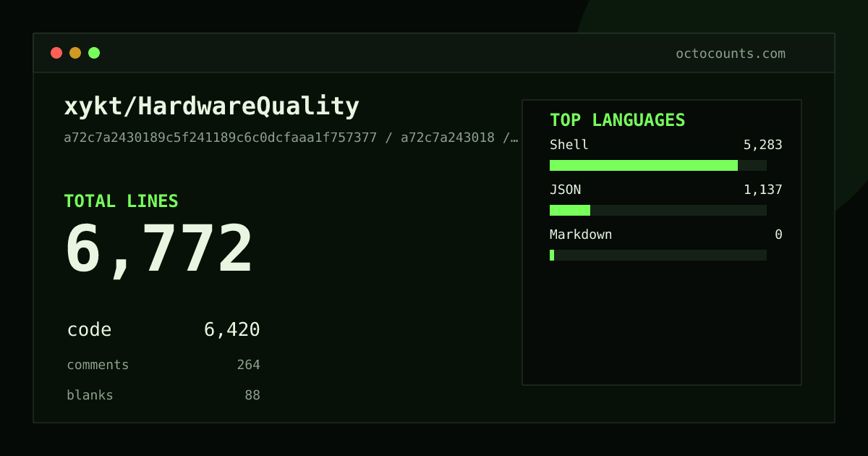Click the JSON line count 1,137

click(x=762, y=190)
